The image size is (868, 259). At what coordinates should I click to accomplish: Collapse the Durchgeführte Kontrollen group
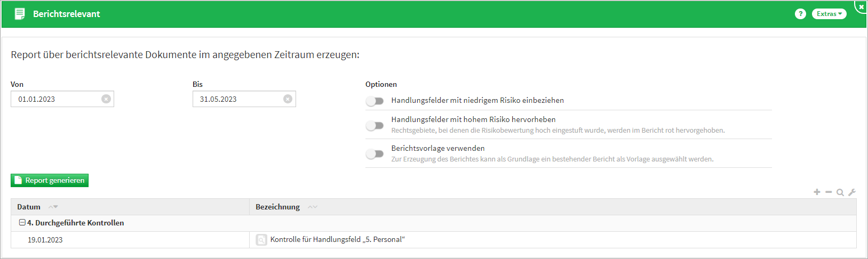point(22,223)
